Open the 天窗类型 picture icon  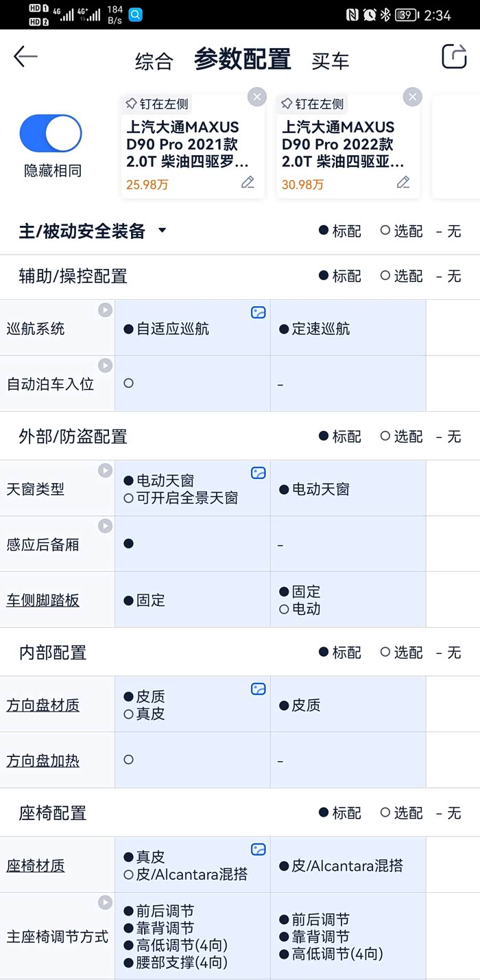[x=258, y=473]
